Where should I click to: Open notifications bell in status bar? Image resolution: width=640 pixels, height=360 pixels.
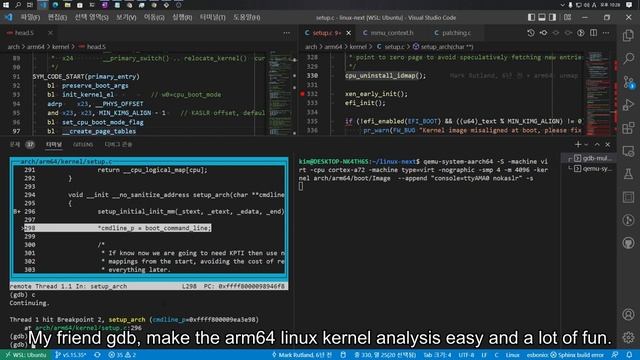coord(629,355)
